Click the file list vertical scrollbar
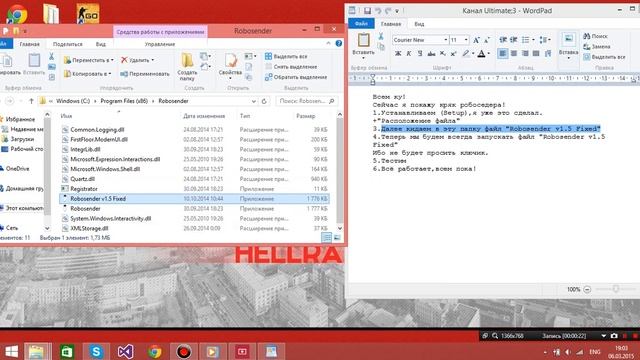The image size is (640, 360). point(340,172)
